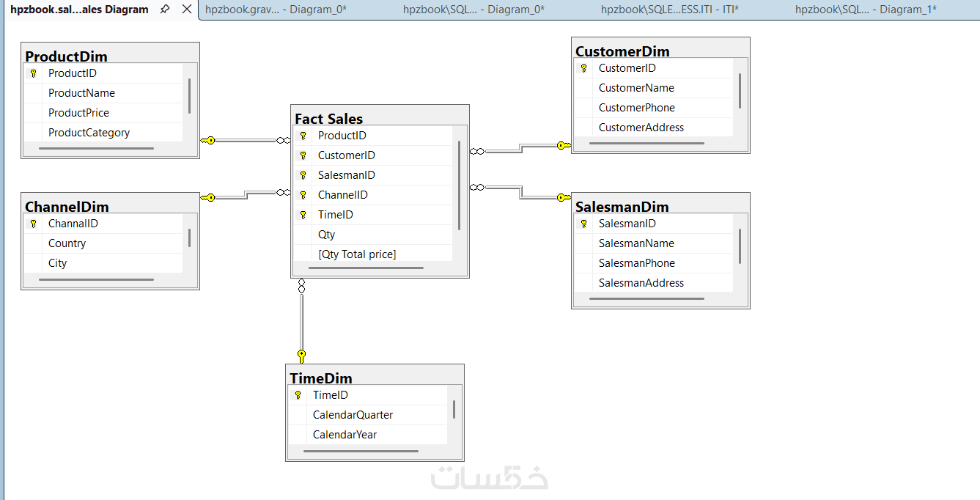Screen dimensions: 980x500
Task: Click the key icon beside TimeID in Fact Sales
Action: coord(303,215)
